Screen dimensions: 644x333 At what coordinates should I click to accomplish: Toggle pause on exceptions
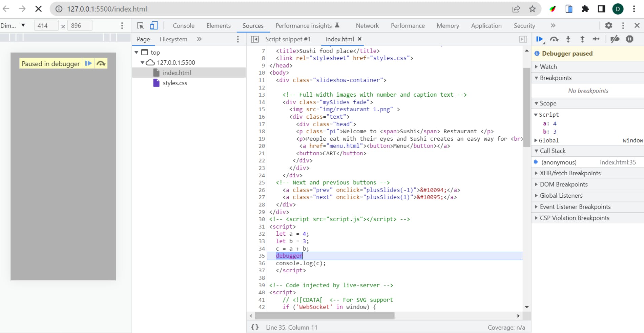(x=629, y=39)
